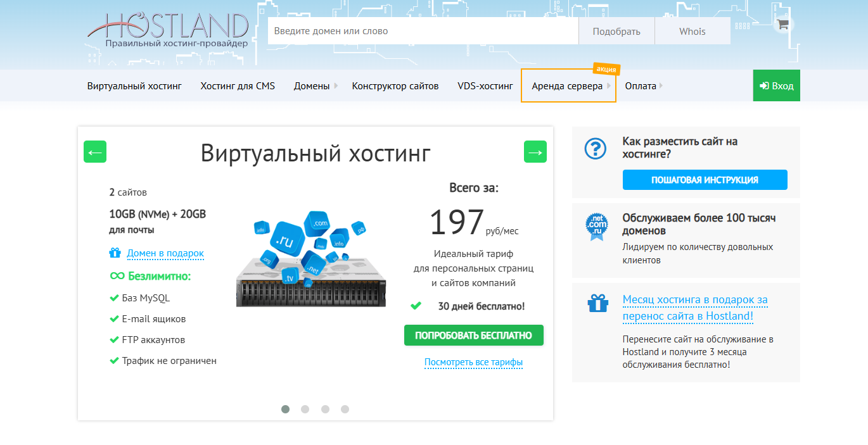Expand the 'Оплата' submenu arrow
The width and height of the screenshot is (868, 445).
(661, 85)
